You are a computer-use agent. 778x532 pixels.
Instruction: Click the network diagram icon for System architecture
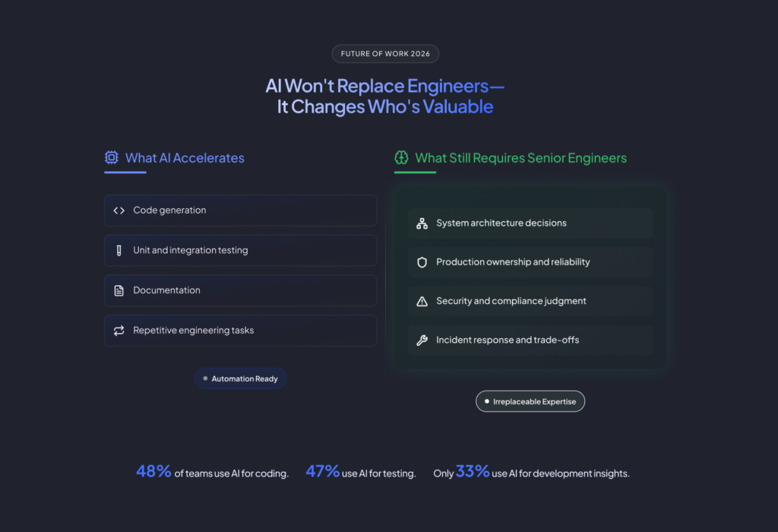click(x=422, y=223)
